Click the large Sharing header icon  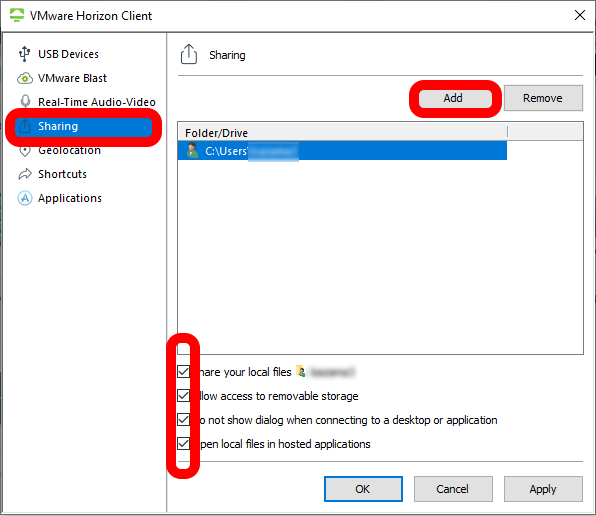tap(189, 54)
